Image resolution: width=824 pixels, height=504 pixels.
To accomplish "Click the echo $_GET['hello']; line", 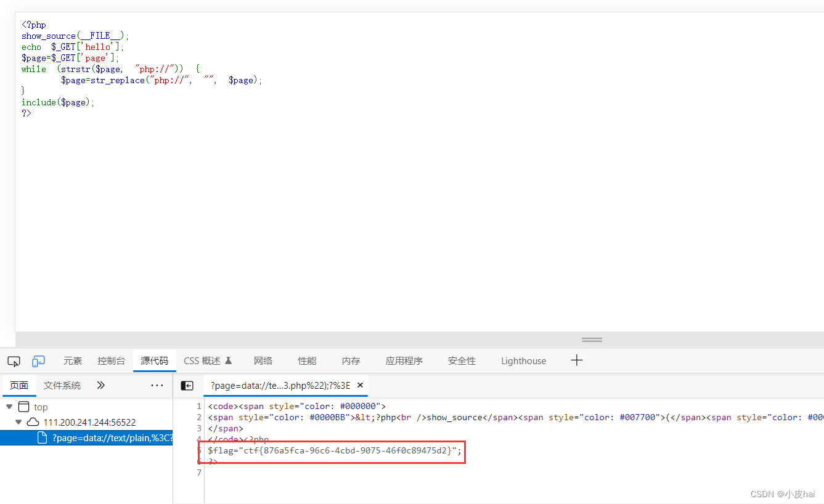I will pos(73,47).
